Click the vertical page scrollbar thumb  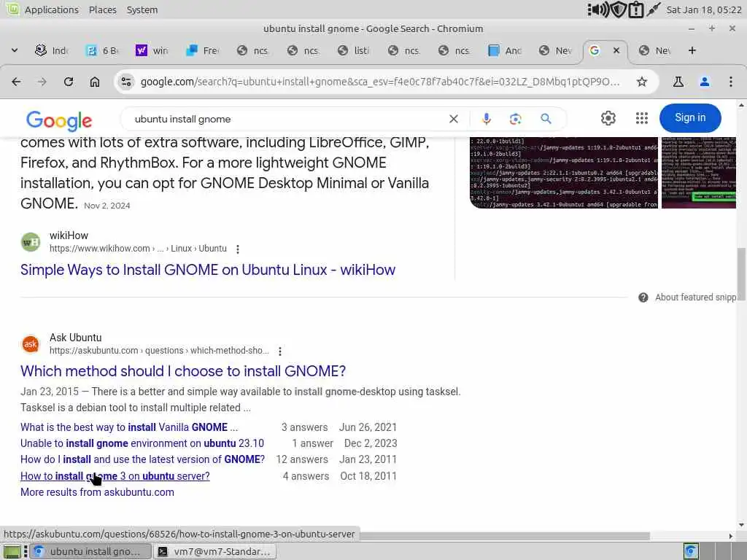741,273
